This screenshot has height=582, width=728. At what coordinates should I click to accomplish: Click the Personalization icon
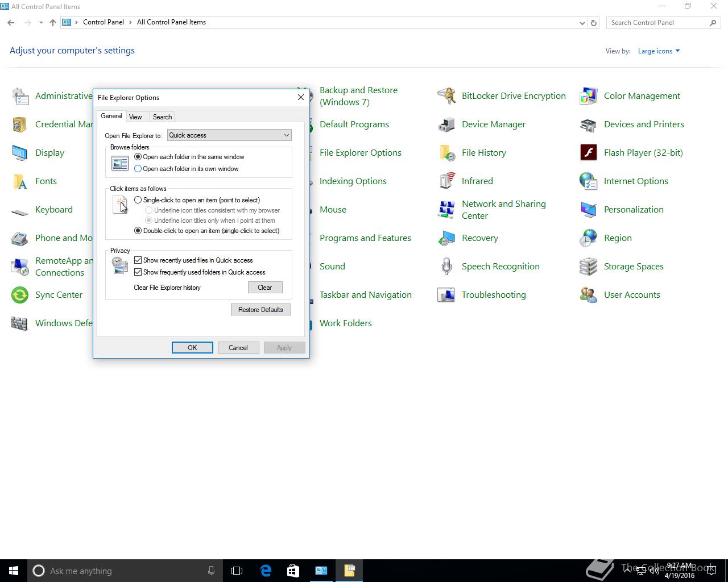(x=589, y=210)
